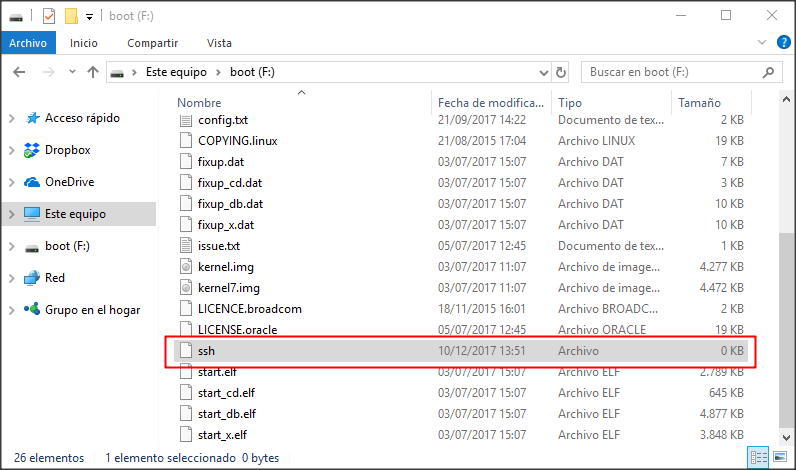Open the address bar history dropdown

tap(542, 73)
